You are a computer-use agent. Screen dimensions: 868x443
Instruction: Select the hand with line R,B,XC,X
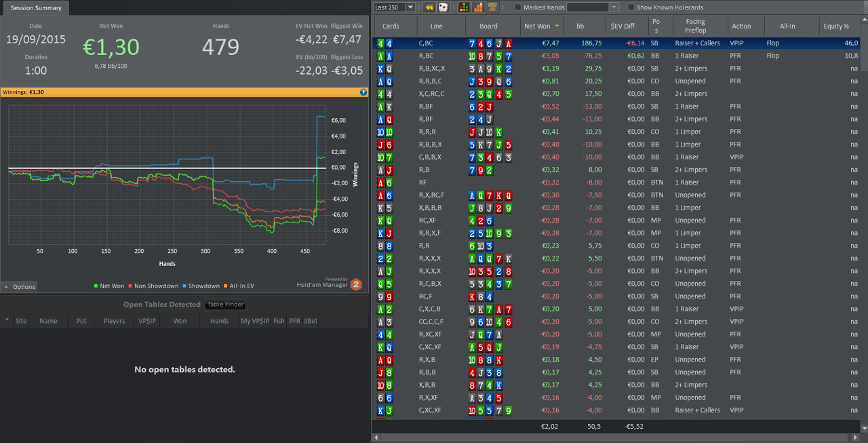[x=616, y=69]
